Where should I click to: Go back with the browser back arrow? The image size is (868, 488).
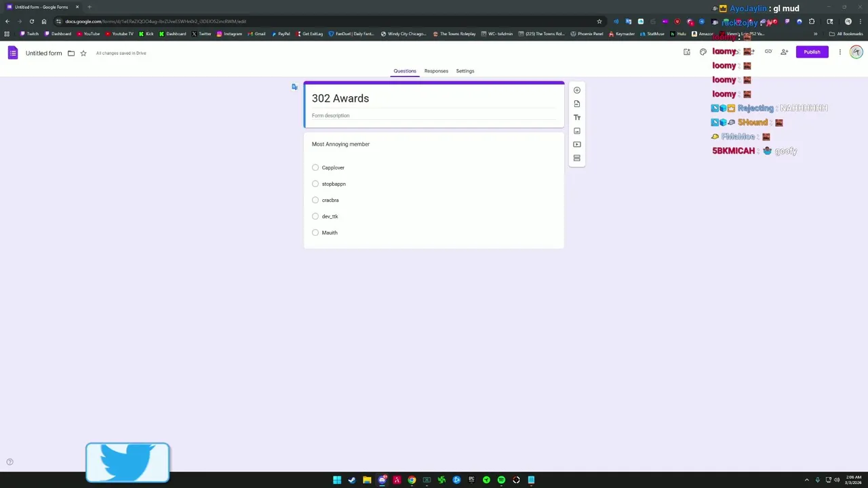(7, 22)
